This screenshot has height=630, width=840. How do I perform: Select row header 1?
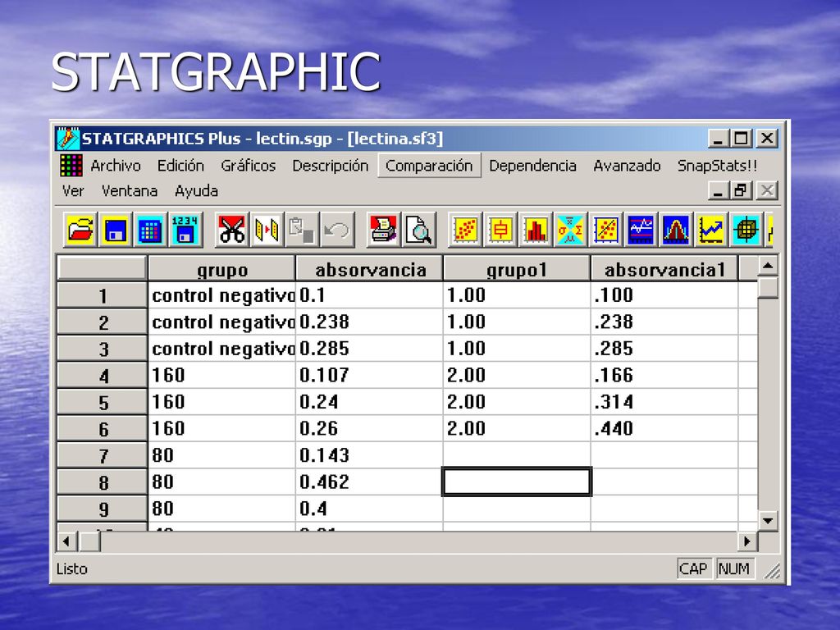pos(102,295)
